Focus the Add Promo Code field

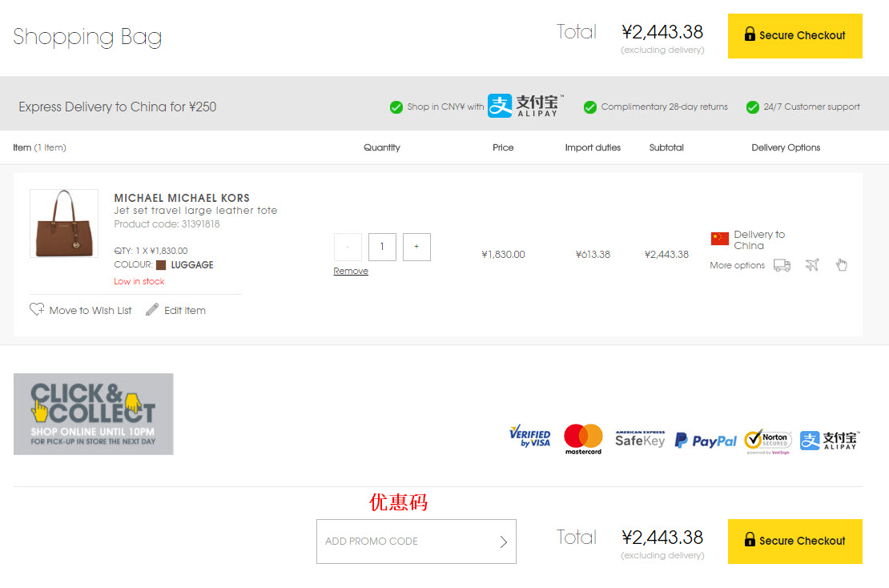(x=416, y=542)
